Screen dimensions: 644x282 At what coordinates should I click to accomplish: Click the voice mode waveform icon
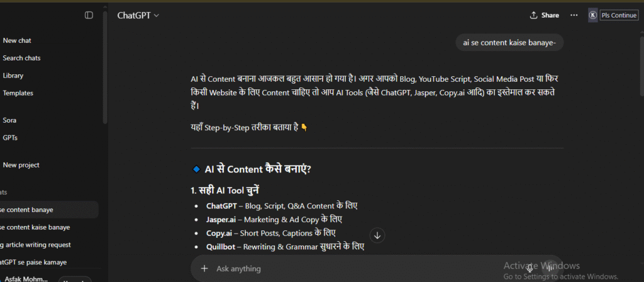tap(550, 268)
